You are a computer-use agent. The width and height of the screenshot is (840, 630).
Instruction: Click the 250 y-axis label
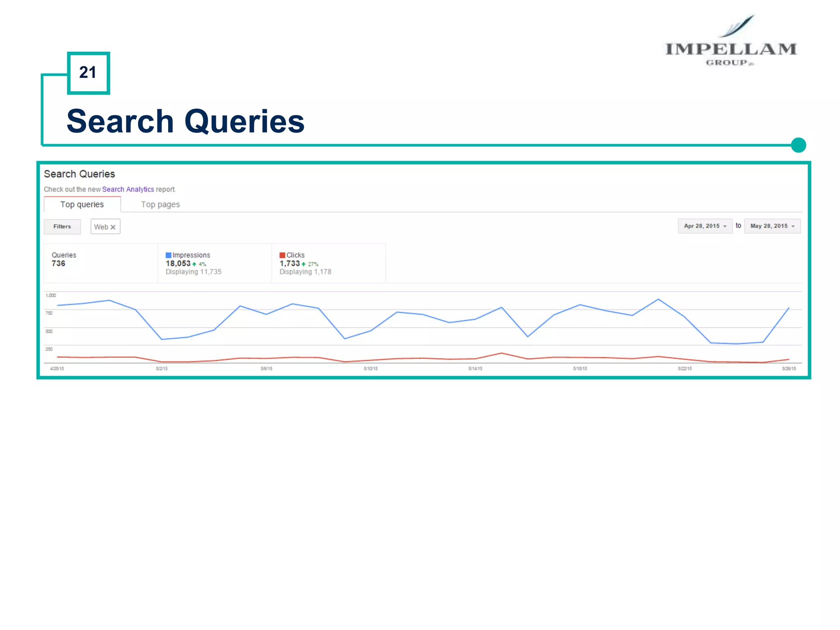pyautogui.click(x=49, y=349)
